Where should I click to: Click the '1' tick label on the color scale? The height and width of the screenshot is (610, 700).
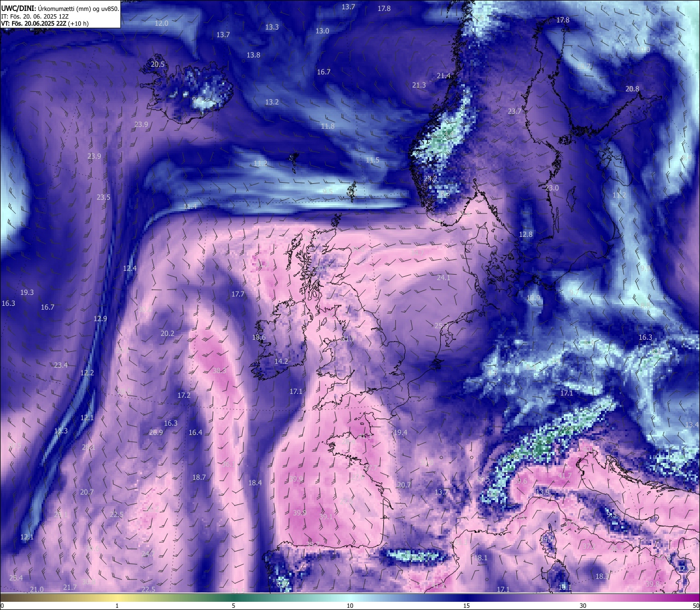(x=117, y=606)
